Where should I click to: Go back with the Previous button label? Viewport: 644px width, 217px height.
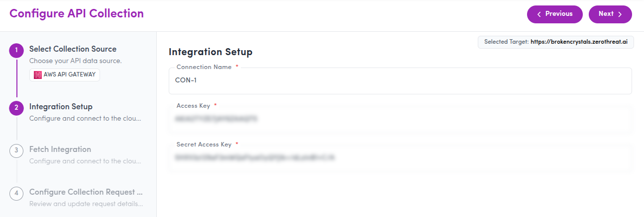tap(559, 14)
